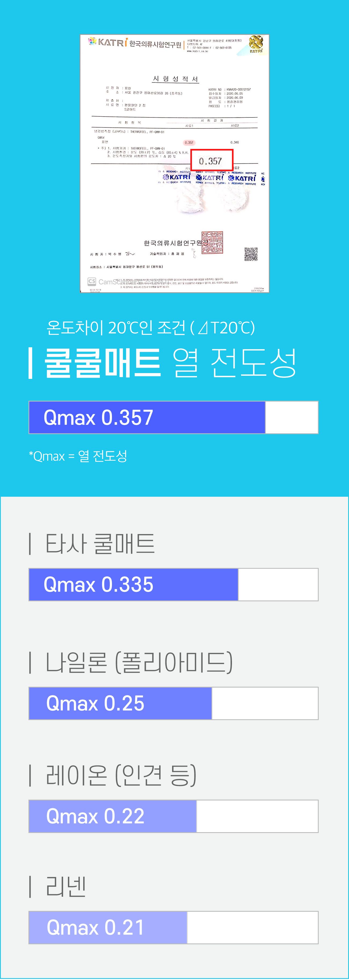
Task: Click the www.katri.re.kr web address
Action: tap(197, 51)
